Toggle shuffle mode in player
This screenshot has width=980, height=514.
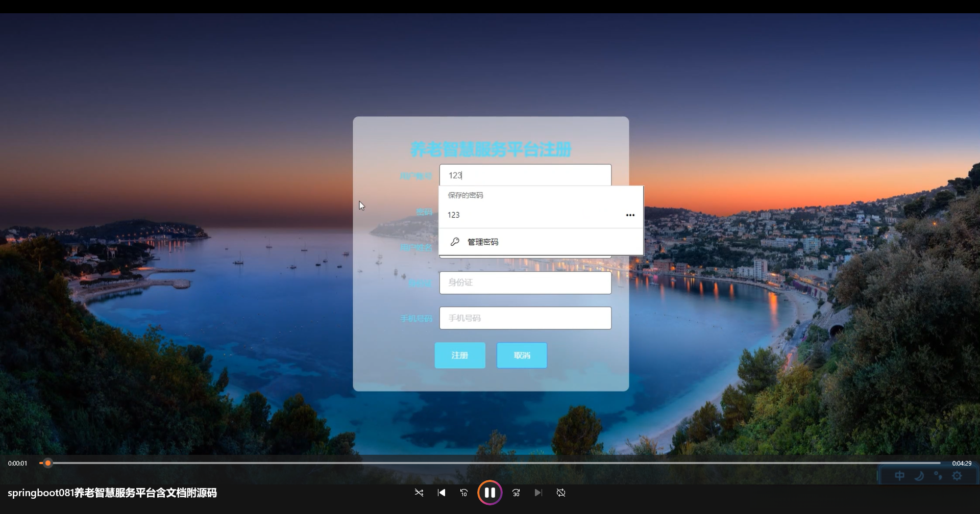(x=419, y=493)
